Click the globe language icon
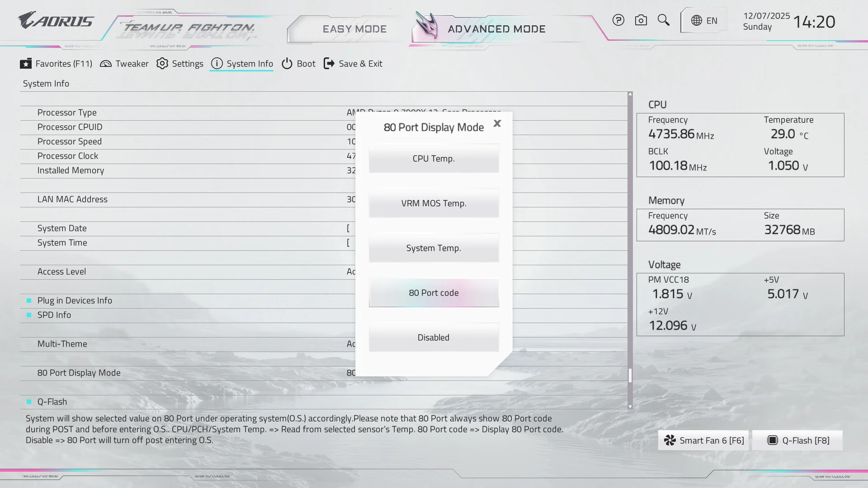Image resolution: width=868 pixels, height=488 pixels. (x=697, y=21)
